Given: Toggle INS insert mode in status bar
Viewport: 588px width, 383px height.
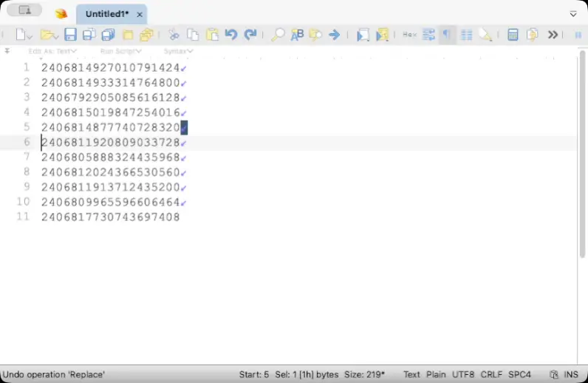Looking at the screenshot, I should pos(571,375).
